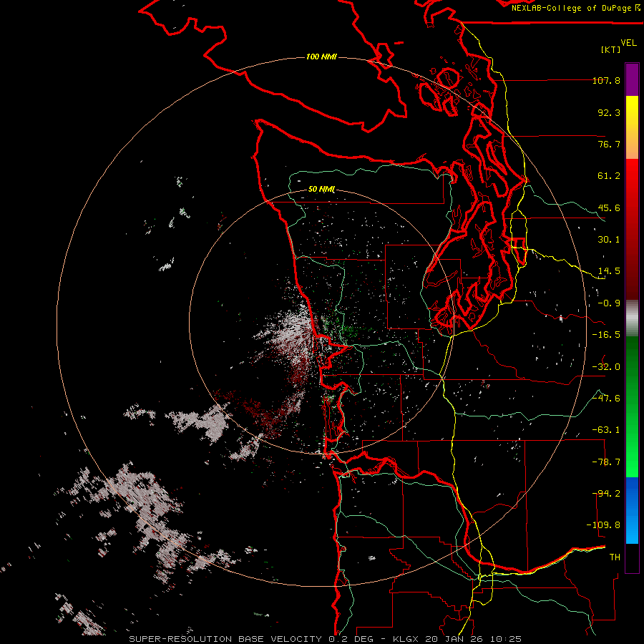Pick the blue segment of velocity color bar
Screen dimensions: 644x644
point(632,510)
